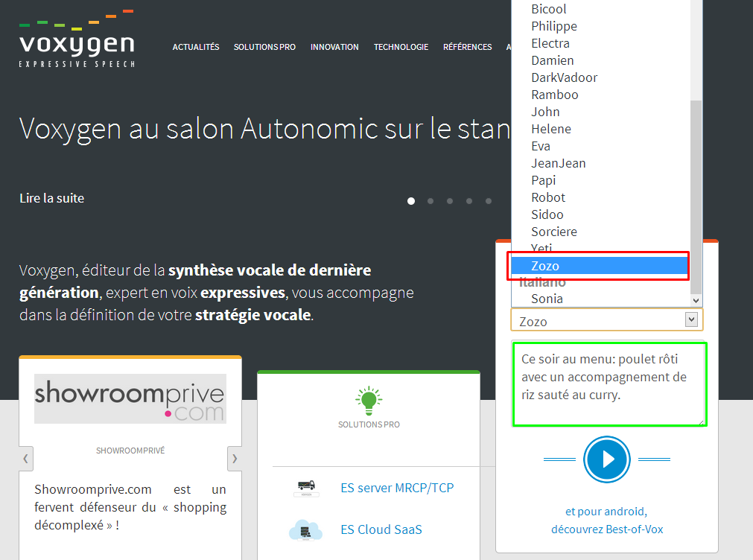The width and height of the screenshot is (753, 560).
Task: Choose Helene voice in the list
Action: (600, 129)
